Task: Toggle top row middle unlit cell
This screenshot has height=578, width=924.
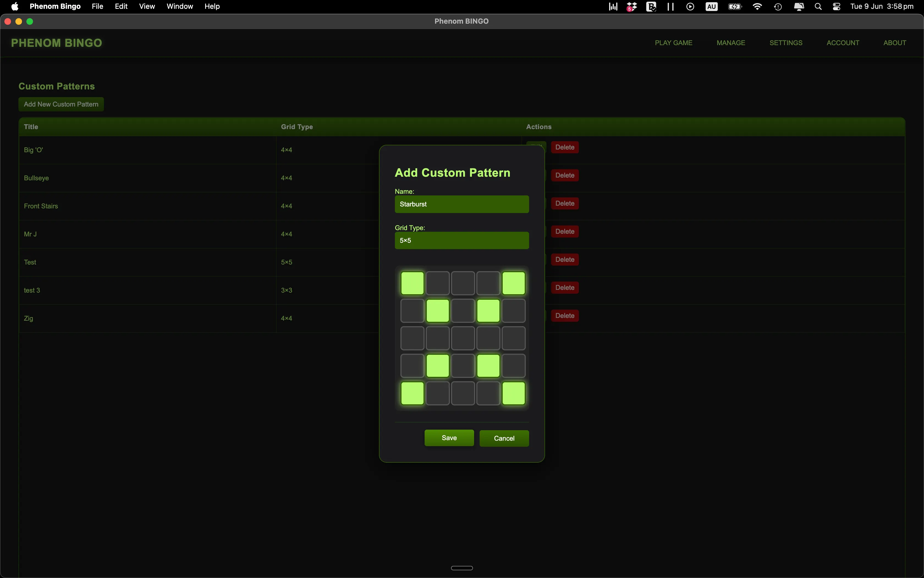Action: click(463, 283)
